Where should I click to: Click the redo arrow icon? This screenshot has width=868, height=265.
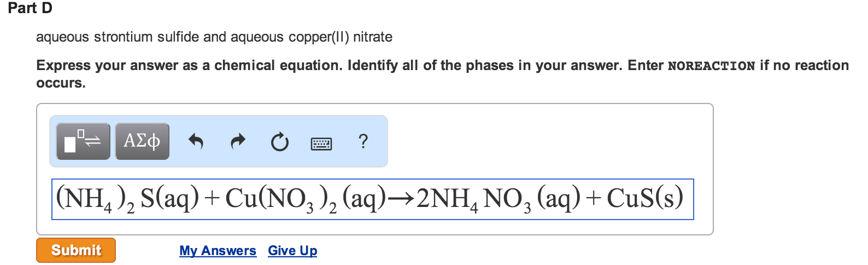click(x=238, y=142)
